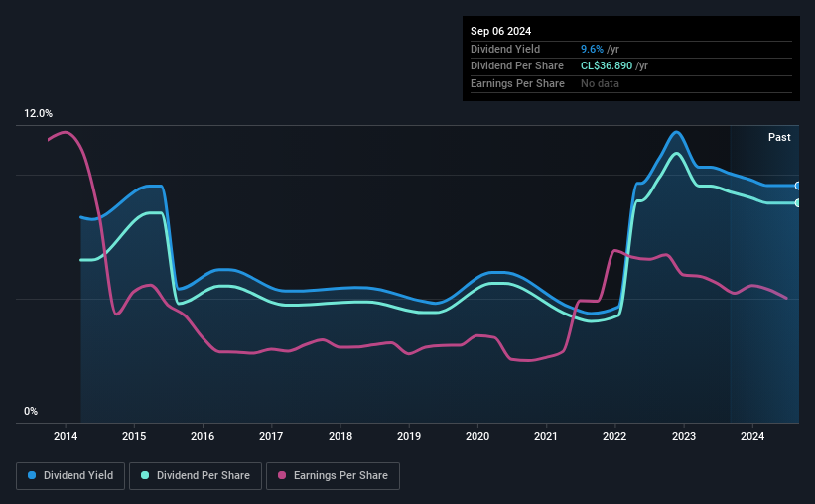This screenshot has width=815, height=504.
Task: Toggle the Earnings Per Share legend button
Action: [x=333, y=476]
